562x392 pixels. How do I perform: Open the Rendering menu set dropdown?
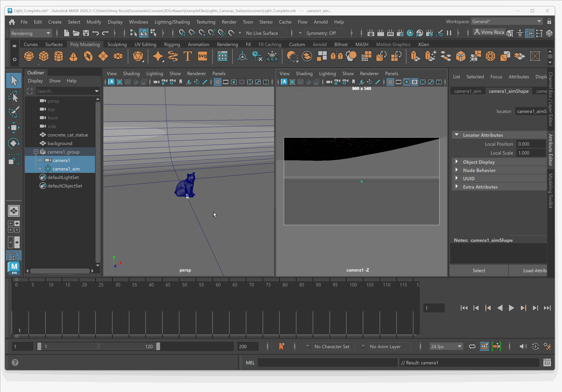tap(31, 33)
